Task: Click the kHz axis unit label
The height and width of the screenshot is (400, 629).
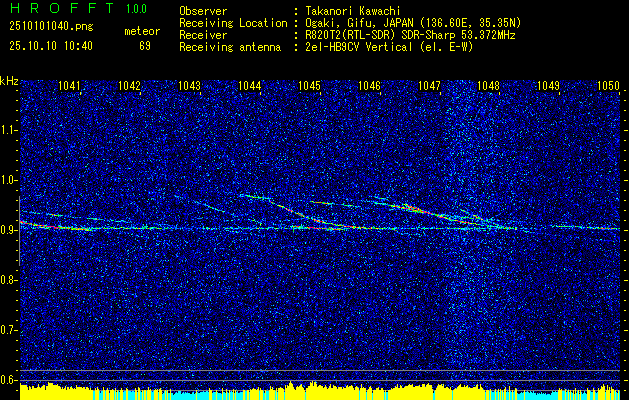Action: [x=9, y=81]
